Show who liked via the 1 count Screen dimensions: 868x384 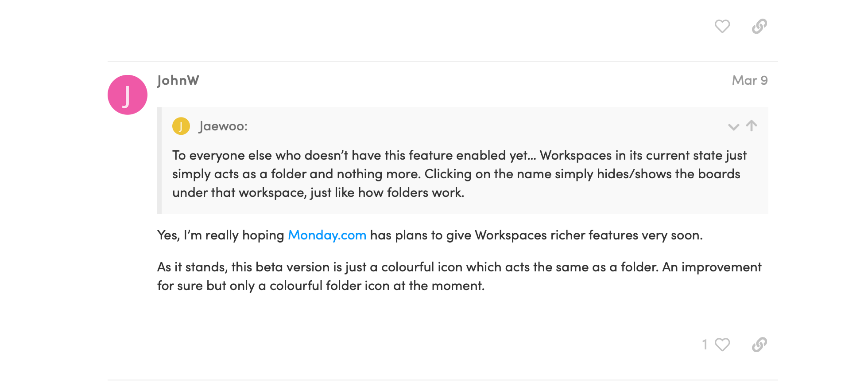coord(705,345)
